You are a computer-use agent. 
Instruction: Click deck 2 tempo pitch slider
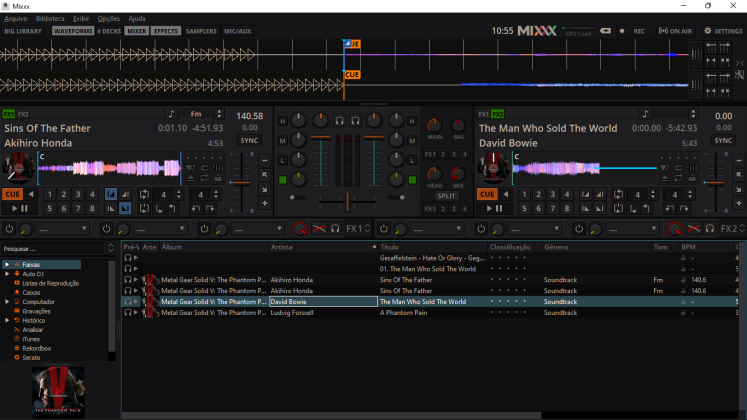[x=716, y=182]
